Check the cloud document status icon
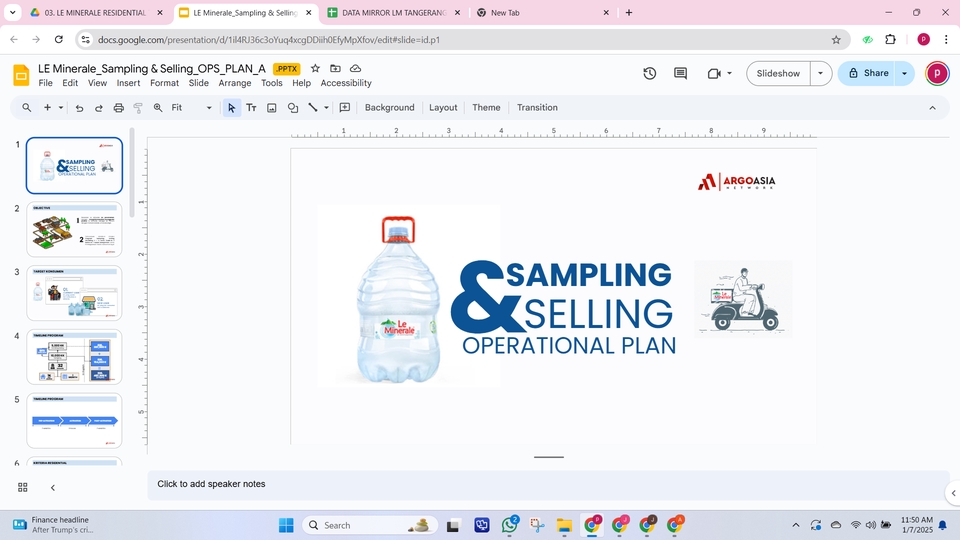The width and height of the screenshot is (960, 540). tap(355, 69)
